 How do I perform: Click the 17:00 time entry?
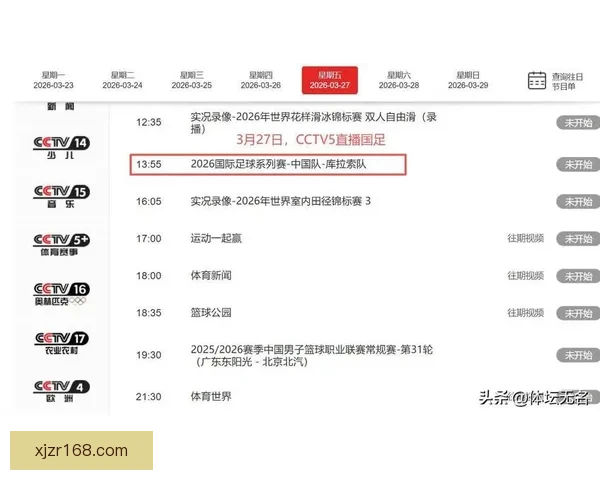[149, 238]
